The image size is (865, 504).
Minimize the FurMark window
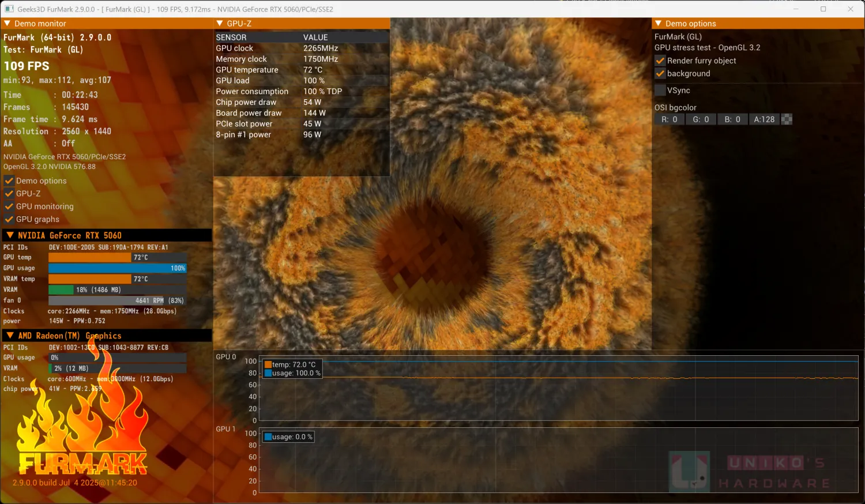click(x=796, y=9)
